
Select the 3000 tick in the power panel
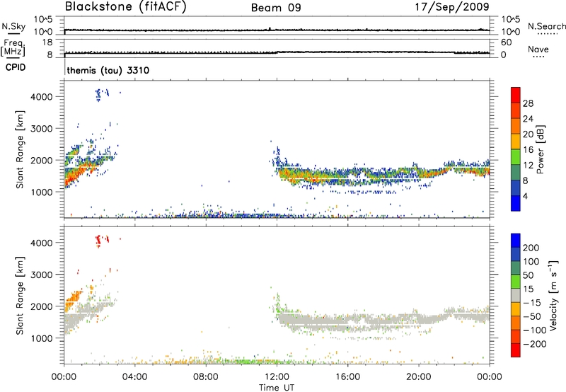[42, 129]
